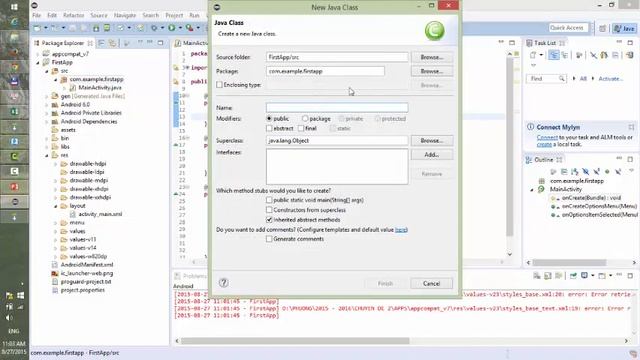Click the help question mark icon in dialog
This screenshot has width=640, height=360.
tap(223, 282)
